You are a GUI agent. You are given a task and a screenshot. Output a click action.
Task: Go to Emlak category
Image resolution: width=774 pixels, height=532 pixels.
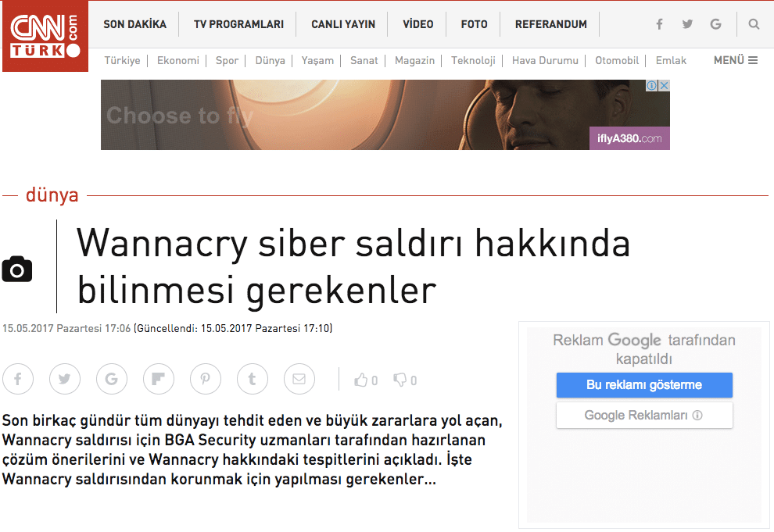click(x=671, y=60)
